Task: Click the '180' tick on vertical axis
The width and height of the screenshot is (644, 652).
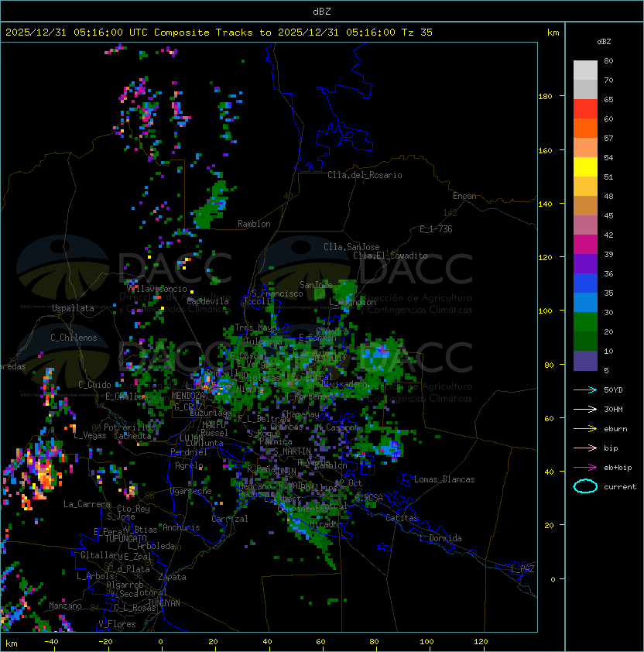Action: (545, 97)
